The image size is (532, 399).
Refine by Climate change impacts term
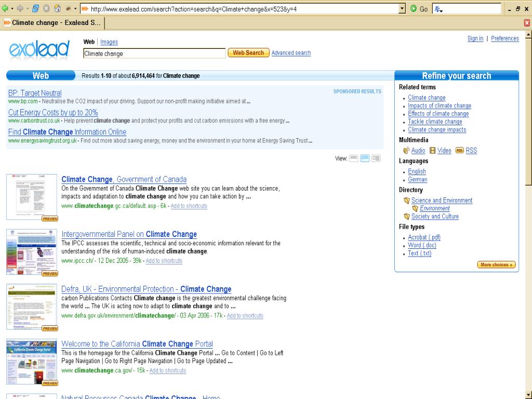point(437,129)
